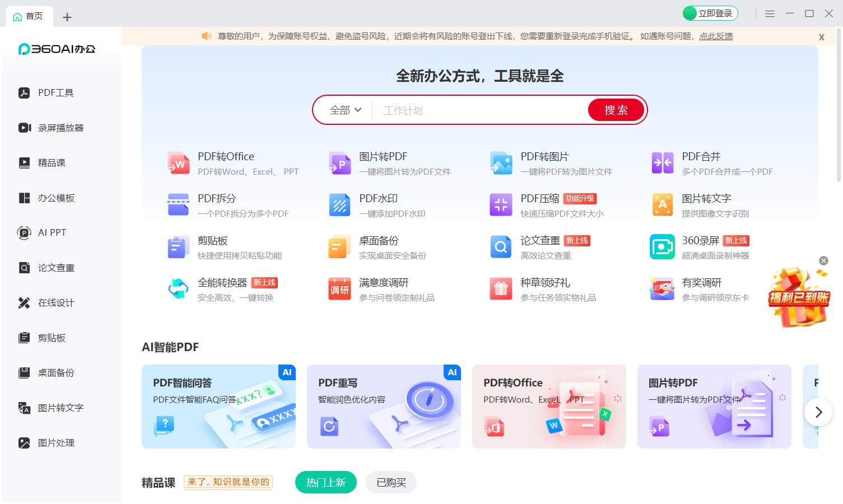Launch 360录屏 tool icon

tap(662, 247)
